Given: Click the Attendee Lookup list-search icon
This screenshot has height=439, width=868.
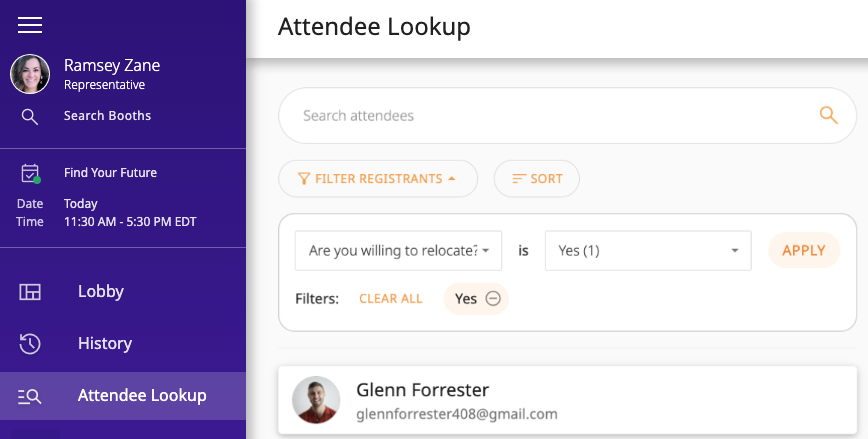Looking at the screenshot, I should 30,396.
